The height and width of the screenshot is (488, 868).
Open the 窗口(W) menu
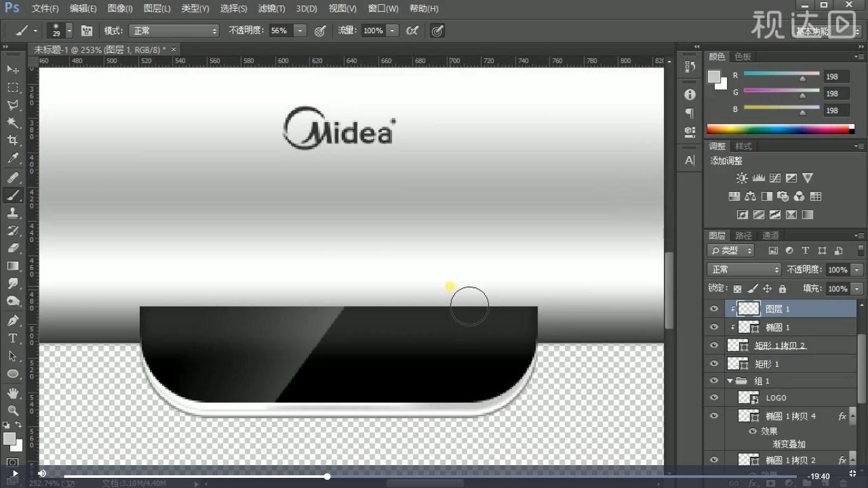click(x=383, y=8)
